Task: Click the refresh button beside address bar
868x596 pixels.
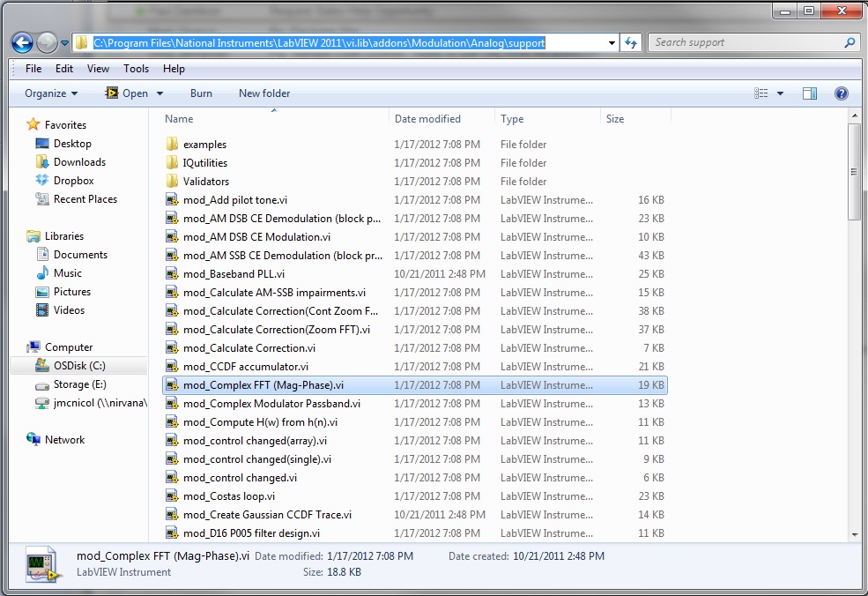Action: click(x=631, y=42)
